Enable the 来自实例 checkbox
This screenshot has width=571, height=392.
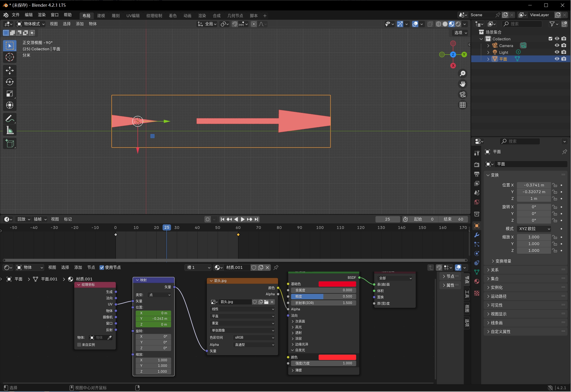tap(79, 345)
